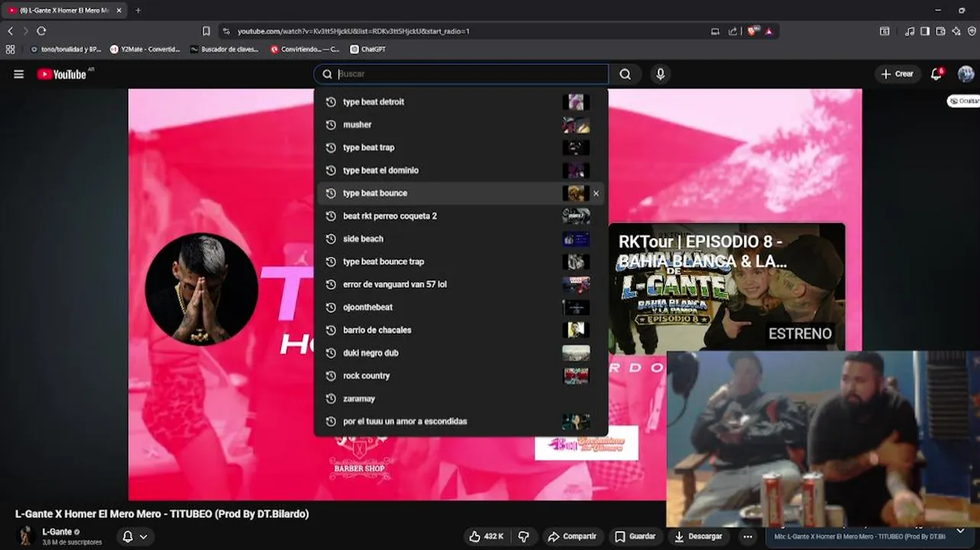Viewport: 980px width, 550px height.
Task: Choose 'por el tuuu un amor a escondidas'
Action: click(461, 422)
